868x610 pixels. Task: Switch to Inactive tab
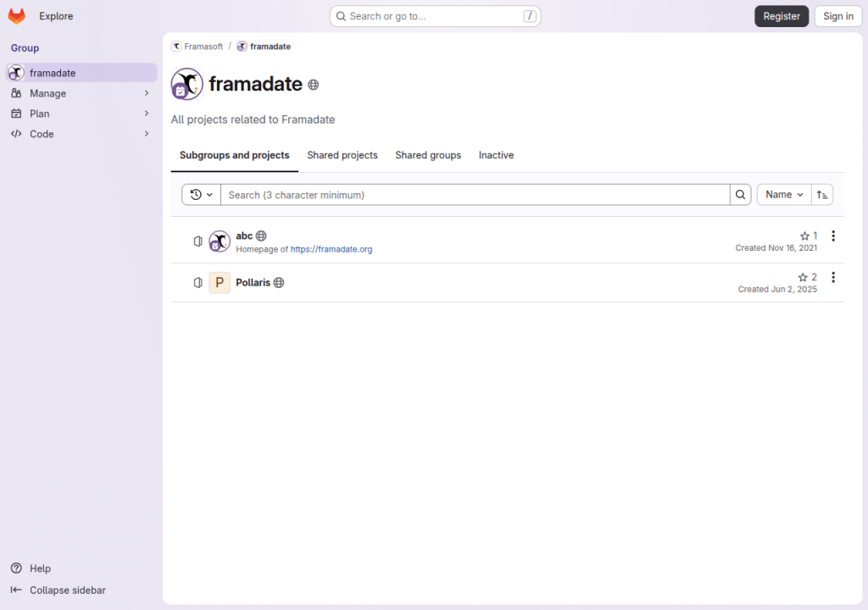496,155
